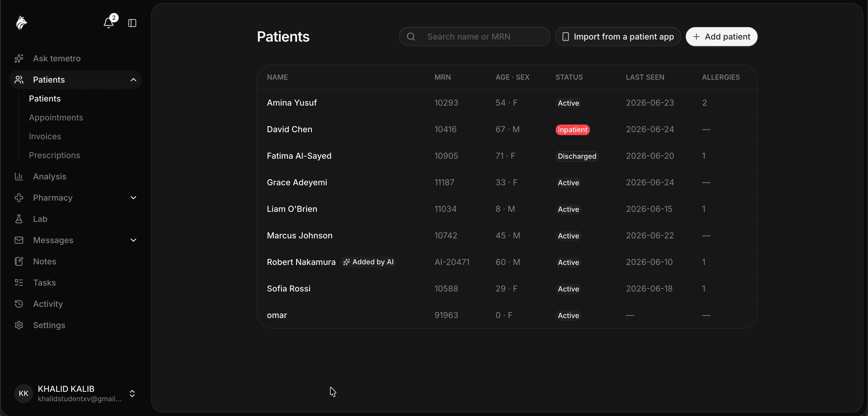
Task: Expand the Messages section chevron
Action: [133, 240]
